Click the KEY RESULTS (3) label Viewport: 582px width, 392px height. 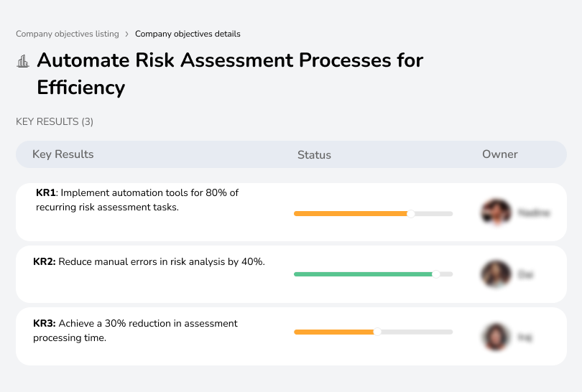(55, 121)
